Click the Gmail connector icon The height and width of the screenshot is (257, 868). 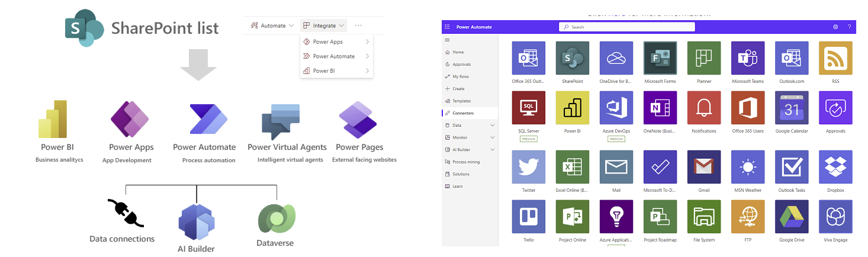704,167
